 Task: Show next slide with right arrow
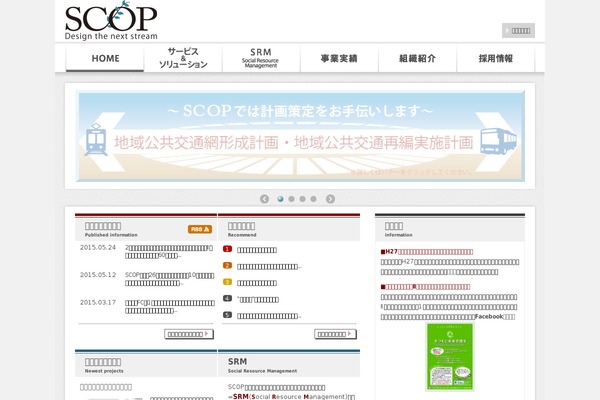coord(330,199)
